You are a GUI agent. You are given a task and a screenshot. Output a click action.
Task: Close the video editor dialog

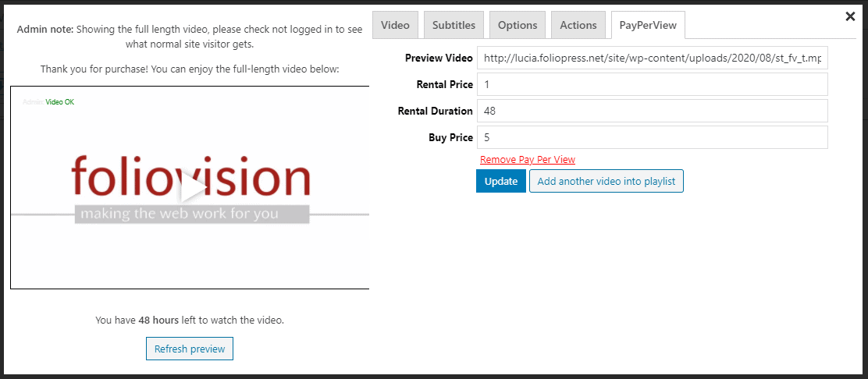(850, 16)
